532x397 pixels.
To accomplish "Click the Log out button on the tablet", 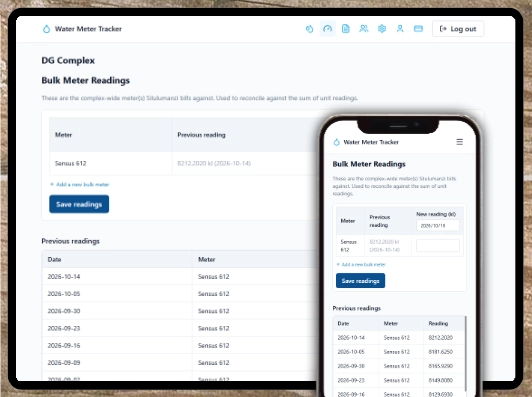I will [x=458, y=29].
